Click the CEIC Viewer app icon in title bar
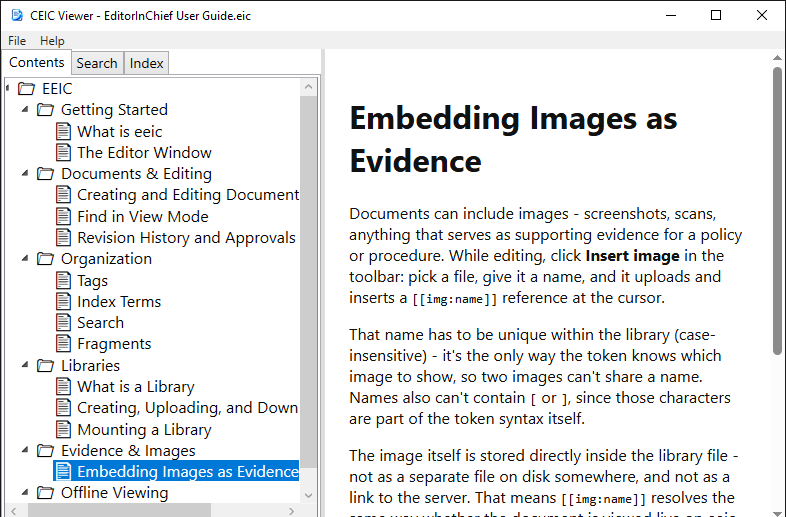Image resolution: width=786 pixels, height=517 pixels. pos(17,15)
